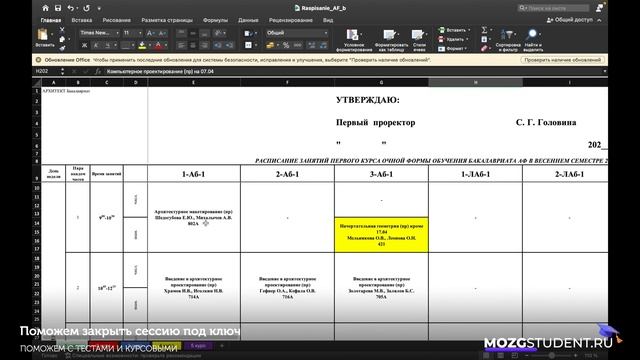Open Условное форматирование menu
The height and width of the screenshot is (360, 640).
click(353, 40)
